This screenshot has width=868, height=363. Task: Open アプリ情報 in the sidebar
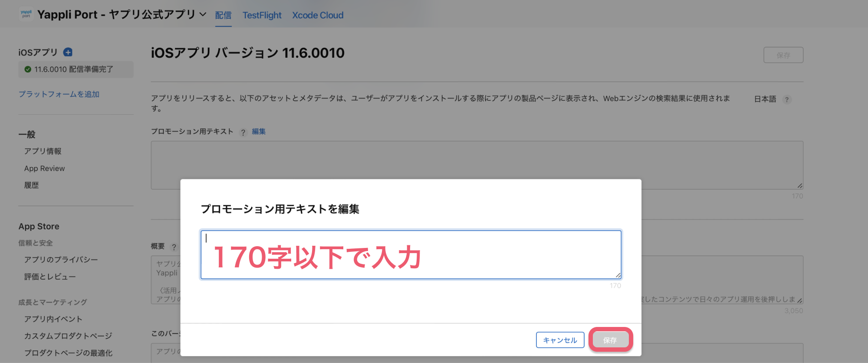[43, 151]
